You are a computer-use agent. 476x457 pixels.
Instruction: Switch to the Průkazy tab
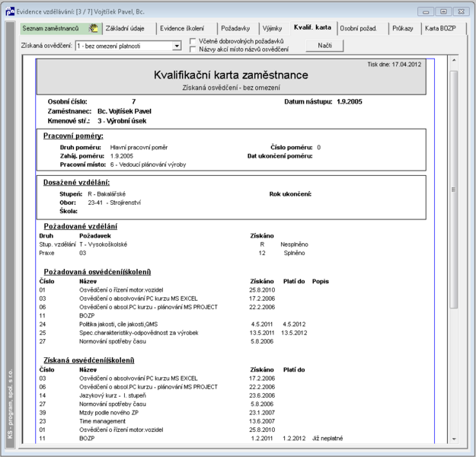point(403,28)
